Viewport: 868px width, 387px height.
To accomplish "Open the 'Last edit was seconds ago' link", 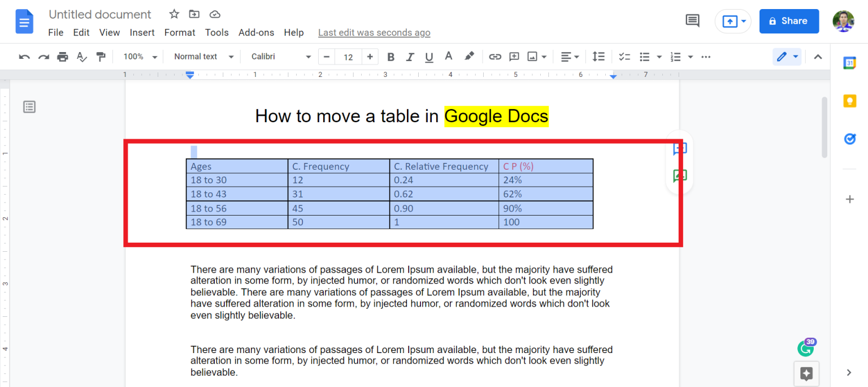I will click(x=374, y=32).
